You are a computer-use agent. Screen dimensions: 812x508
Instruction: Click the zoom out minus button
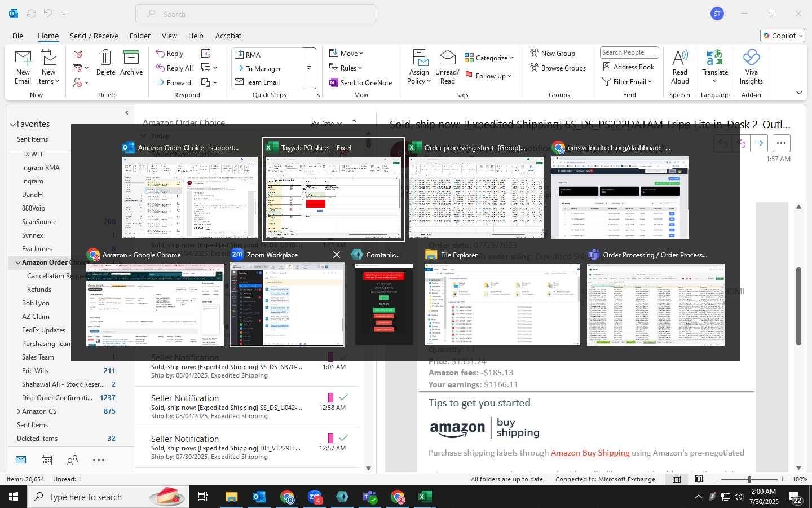point(716,479)
